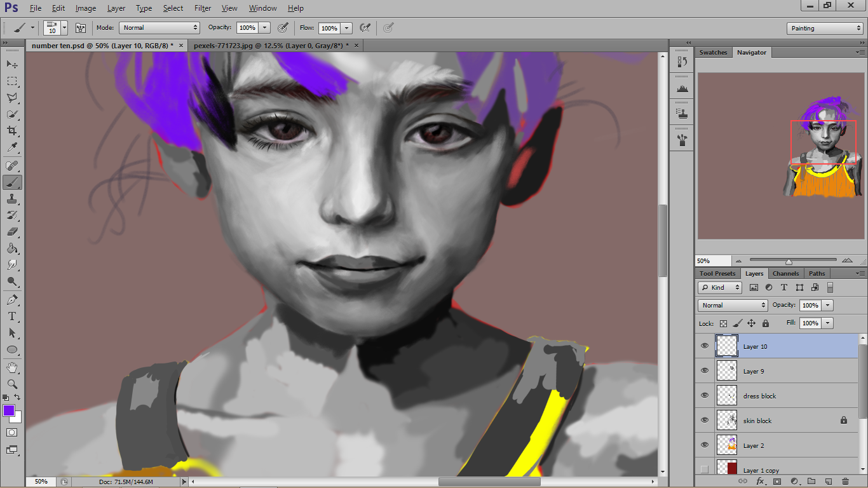
Task: Select the Eraser tool
Action: 12,232
